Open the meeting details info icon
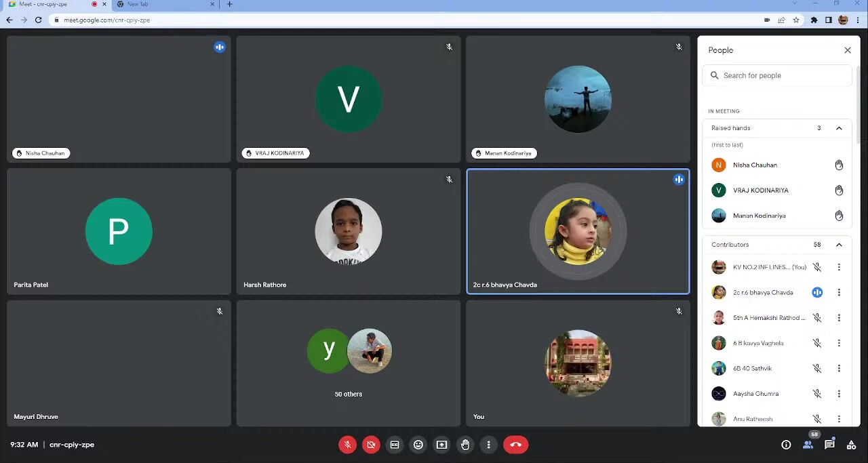The height and width of the screenshot is (463, 868). click(x=786, y=445)
